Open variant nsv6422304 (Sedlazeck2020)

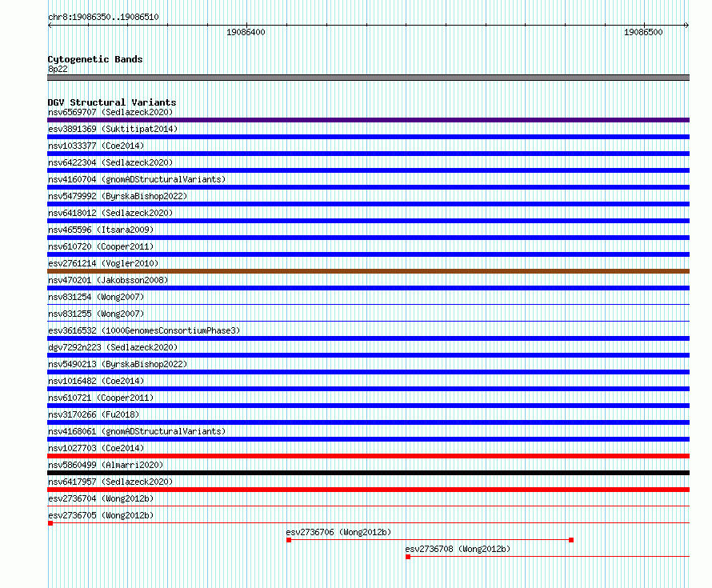click(x=110, y=162)
